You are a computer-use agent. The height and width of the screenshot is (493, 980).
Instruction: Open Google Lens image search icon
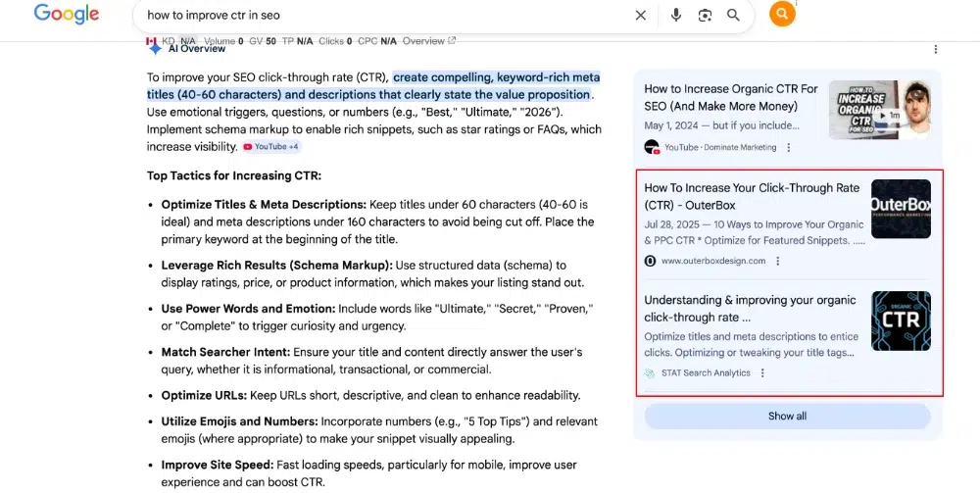pyautogui.click(x=705, y=15)
